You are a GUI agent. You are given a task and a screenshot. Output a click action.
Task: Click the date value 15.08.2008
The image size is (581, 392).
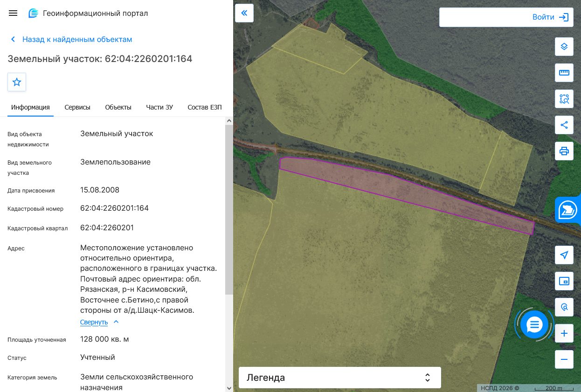click(x=100, y=190)
